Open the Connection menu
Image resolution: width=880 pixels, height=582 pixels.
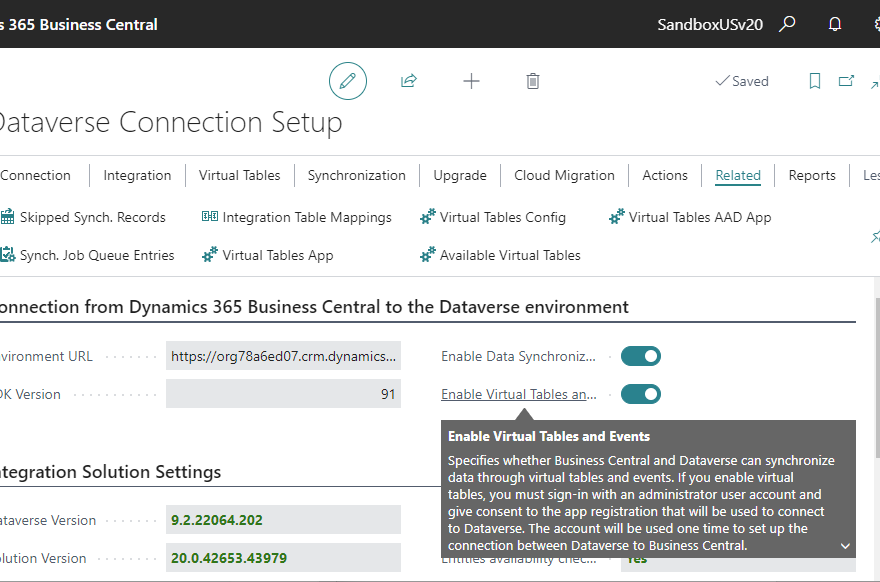[x=35, y=176]
